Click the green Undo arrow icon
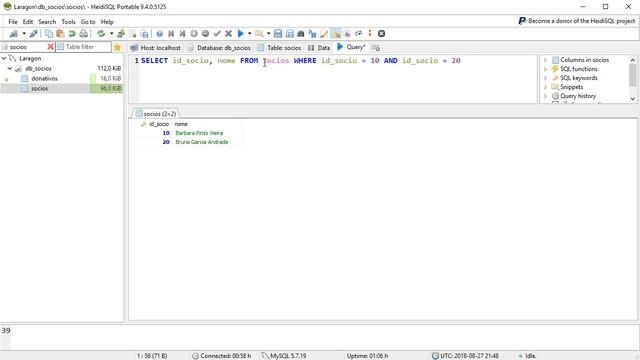This screenshot has height=360, width=640. [x=72, y=34]
